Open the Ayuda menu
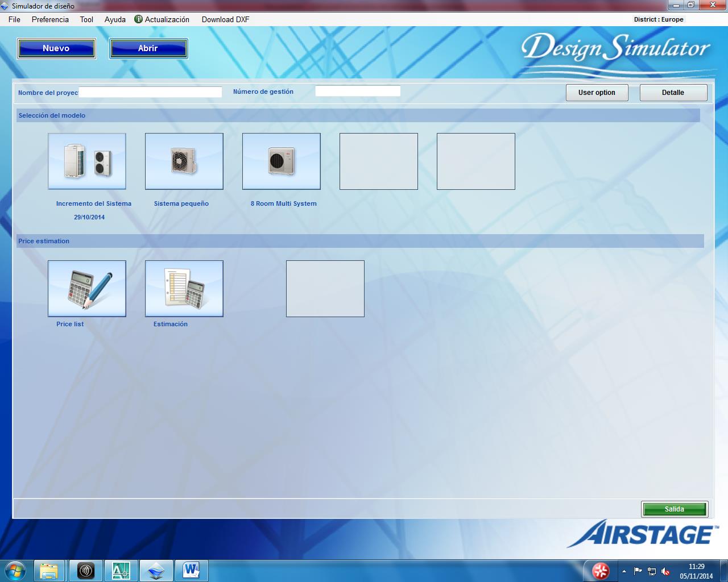 [115, 19]
